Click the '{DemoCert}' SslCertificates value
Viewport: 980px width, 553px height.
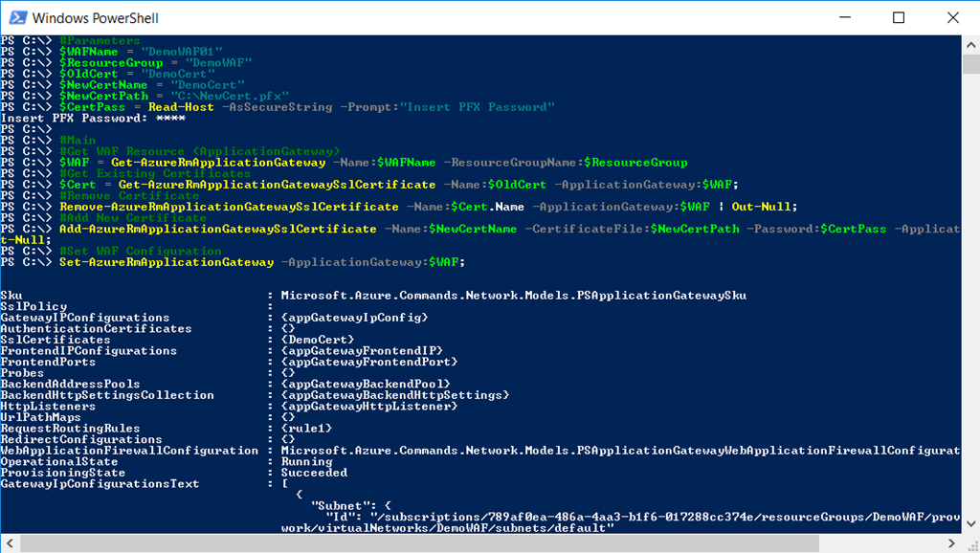[318, 340]
